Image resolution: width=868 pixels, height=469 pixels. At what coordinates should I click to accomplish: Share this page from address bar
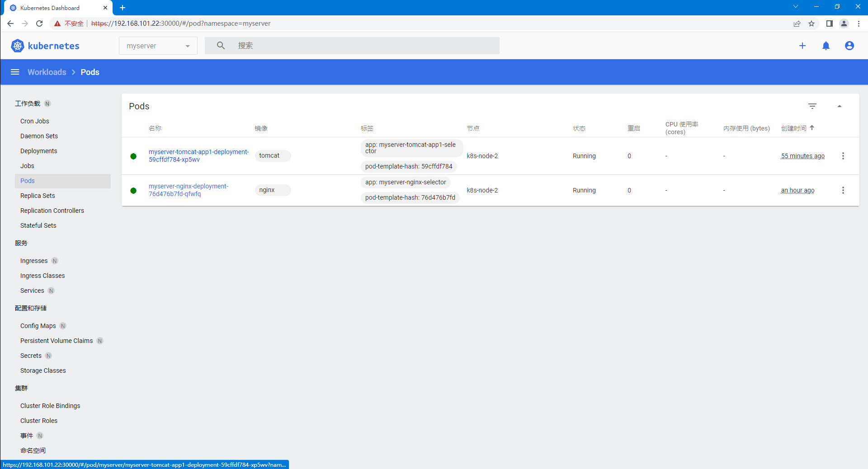[x=797, y=23]
